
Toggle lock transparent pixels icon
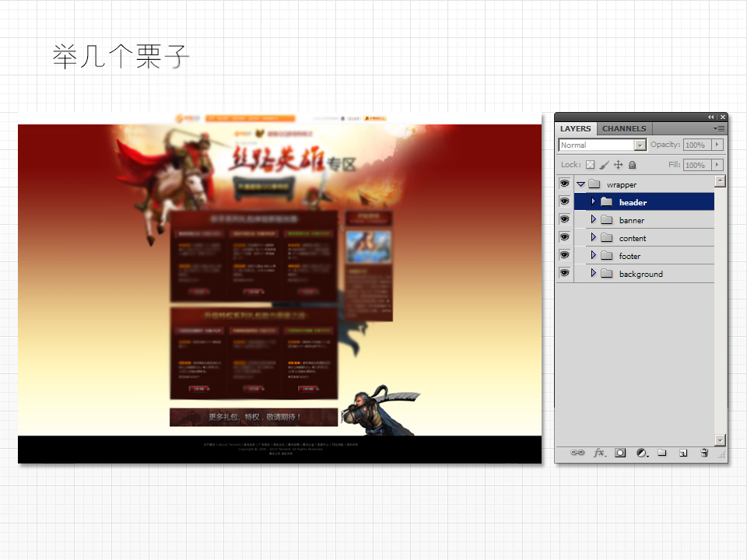pyautogui.click(x=591, y=165)
